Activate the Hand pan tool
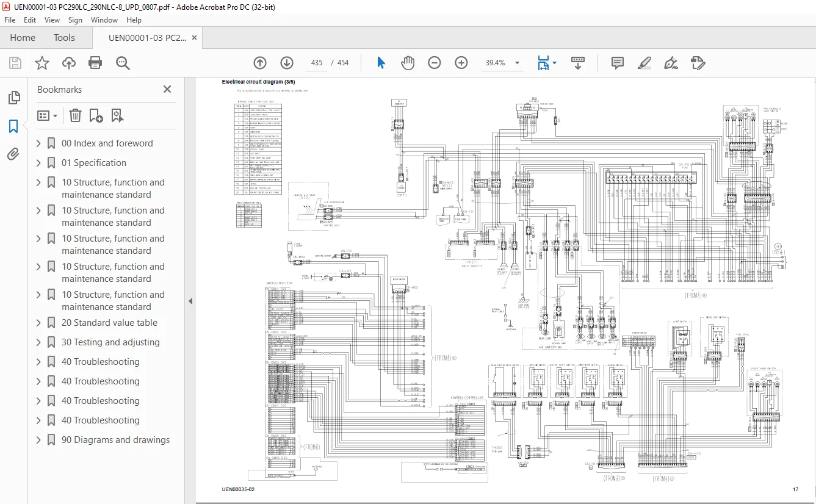Image resolution: width=816 pixels, height=504 pixels. tap(408, 63)
